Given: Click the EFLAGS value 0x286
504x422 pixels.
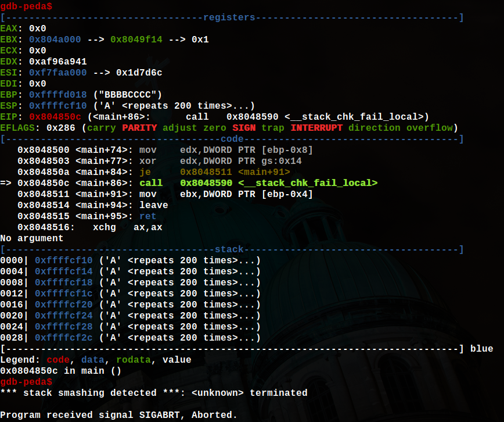Looking at the screenshot, I should coord(61,128).
